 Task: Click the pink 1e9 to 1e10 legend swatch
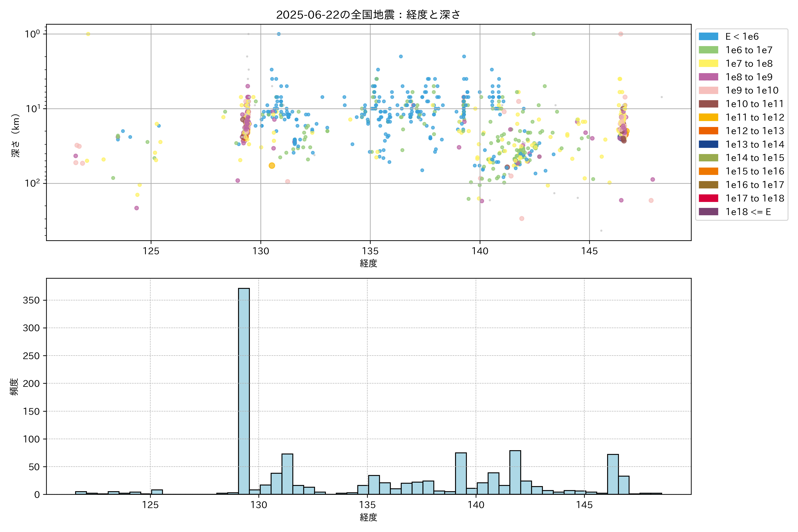708,90
